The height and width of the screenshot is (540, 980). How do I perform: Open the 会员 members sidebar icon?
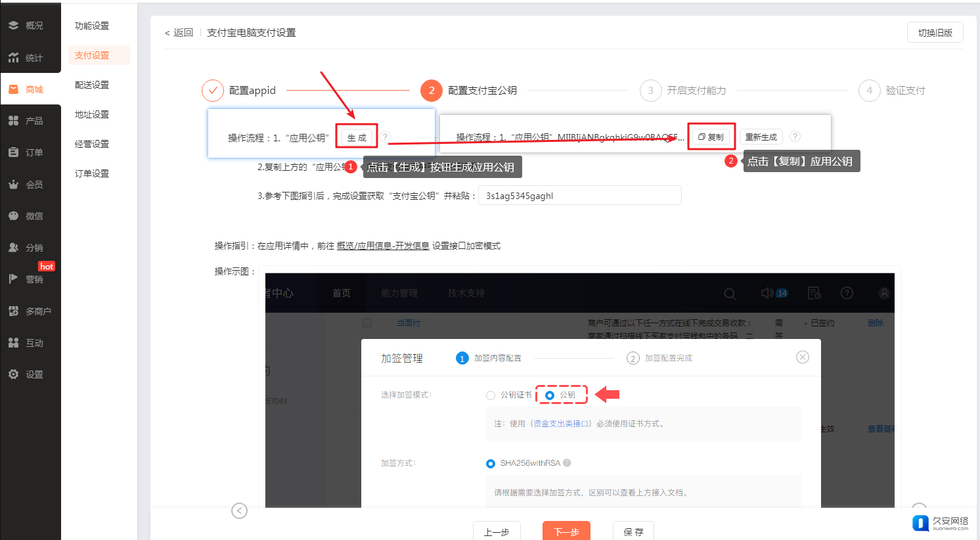click(x=14, y=185)
